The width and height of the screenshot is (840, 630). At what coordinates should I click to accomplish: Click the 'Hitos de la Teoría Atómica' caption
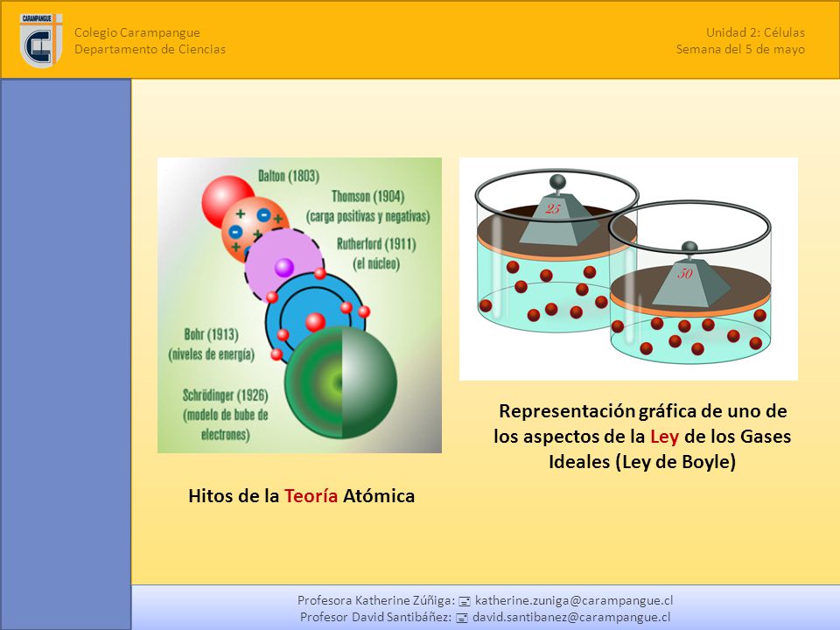click(301, 495)
